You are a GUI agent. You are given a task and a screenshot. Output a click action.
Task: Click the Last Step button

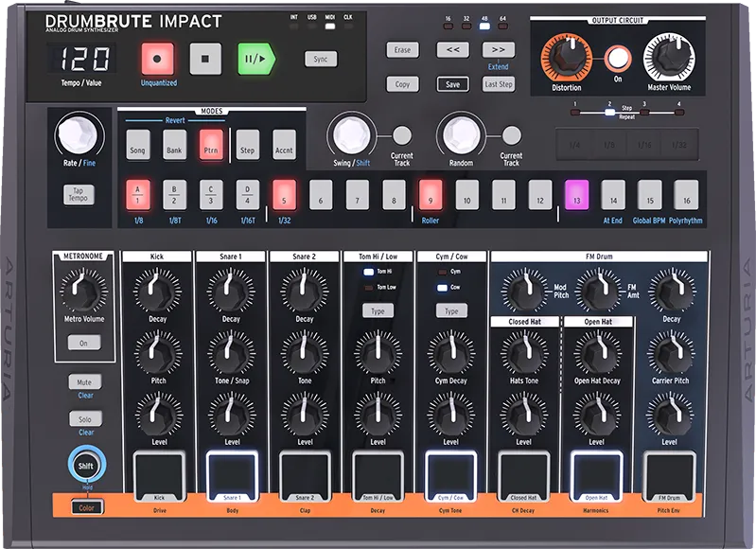coord(499,84)
